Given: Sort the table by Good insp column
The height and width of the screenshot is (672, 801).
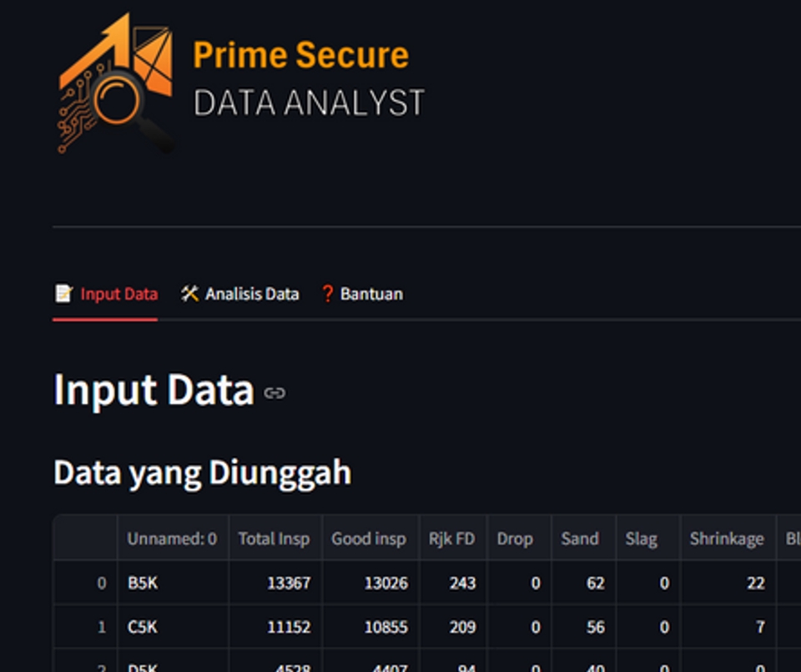Looking at the screenshot, I should (369, 538).
